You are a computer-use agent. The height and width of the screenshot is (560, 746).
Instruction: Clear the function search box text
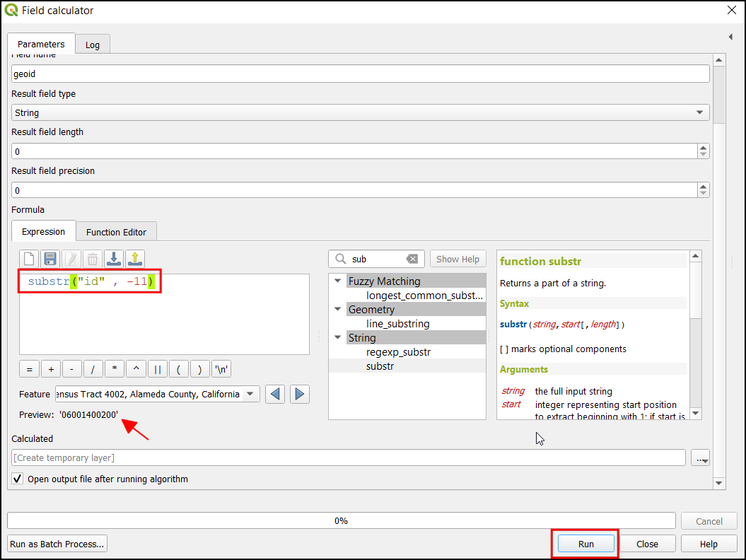click(x=412, y=259)
